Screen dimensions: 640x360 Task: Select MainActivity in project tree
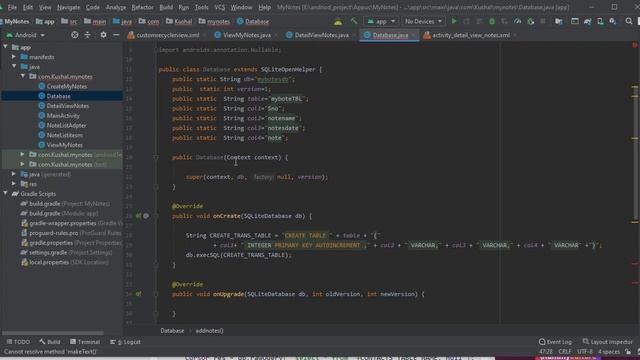(63, 116)
